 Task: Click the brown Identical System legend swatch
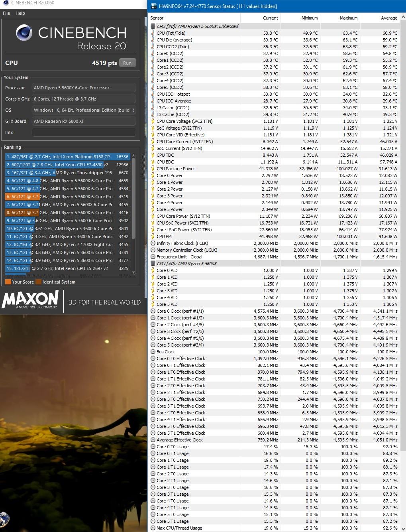38,282
